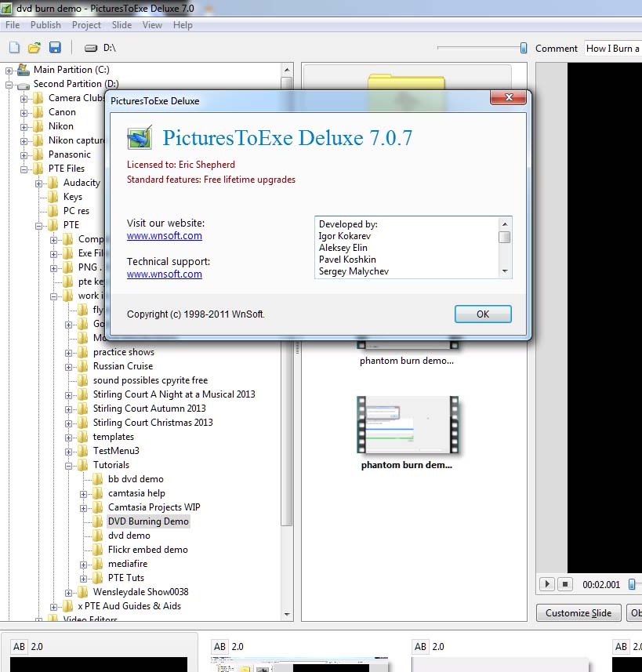Select the dvd demo folder

click(x=129, y=536)
